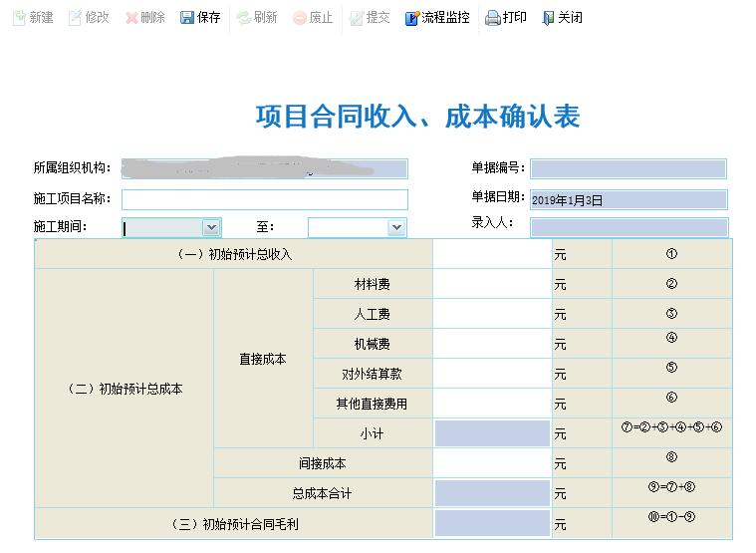Expand the 施工期间 start date dropdown
The height and width of the screenshot is (553, 756).
[x=210, y=228]
